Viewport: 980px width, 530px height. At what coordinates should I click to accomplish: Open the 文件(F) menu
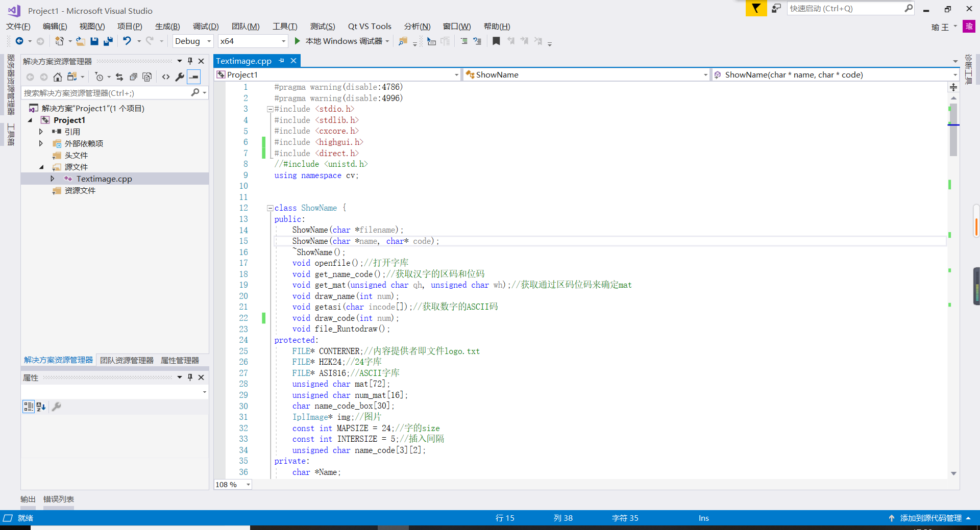18,27
